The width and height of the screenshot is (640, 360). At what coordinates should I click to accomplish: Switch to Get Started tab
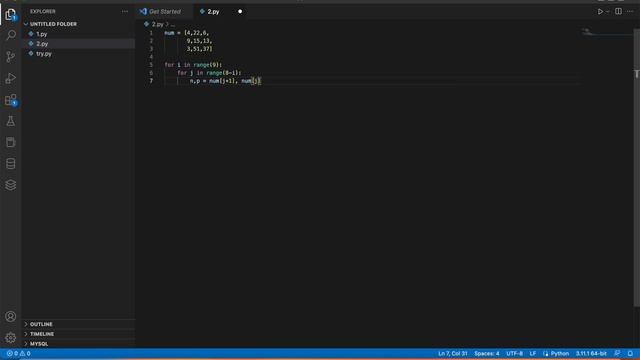tap(164, 11)
